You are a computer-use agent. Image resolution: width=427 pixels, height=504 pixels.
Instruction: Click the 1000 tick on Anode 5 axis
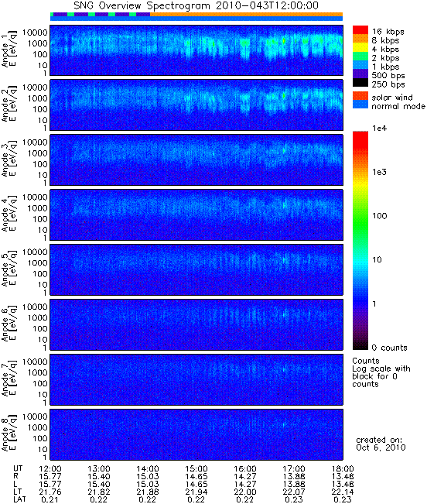pyautogui.click(x=38, y=263)
